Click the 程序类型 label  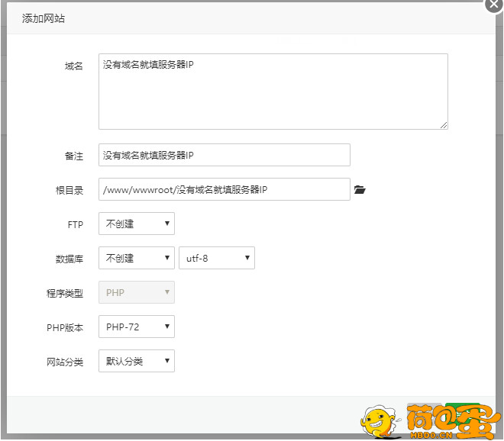pos(65,294)
